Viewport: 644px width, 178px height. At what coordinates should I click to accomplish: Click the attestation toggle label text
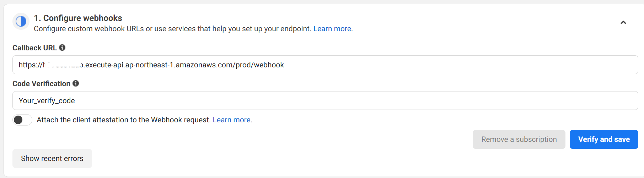pos(123,120)
